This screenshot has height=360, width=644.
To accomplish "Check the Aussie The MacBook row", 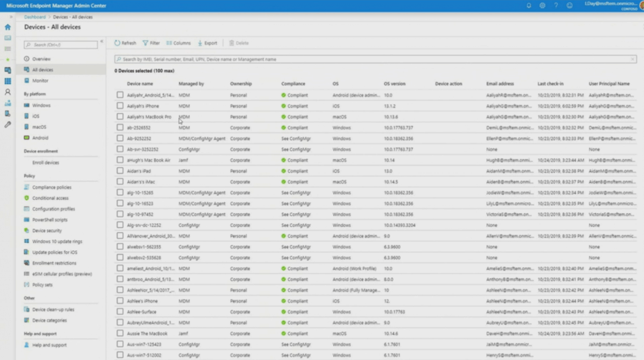I will pos(120,334).
